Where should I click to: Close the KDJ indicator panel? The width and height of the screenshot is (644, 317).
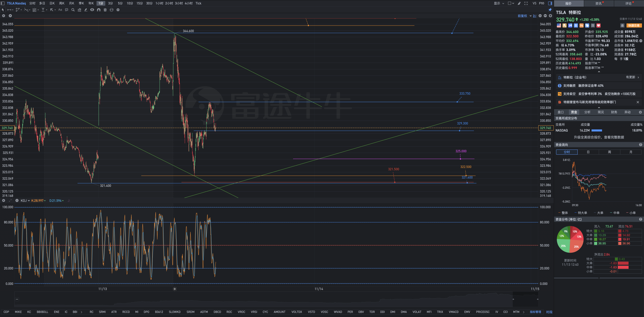click(17, 200)
